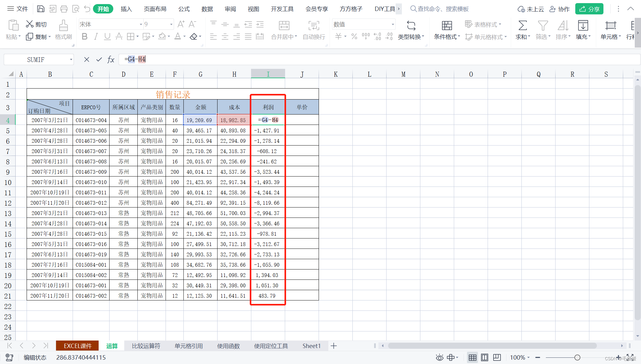Click the horizontal scrollbar

[492, 346]
